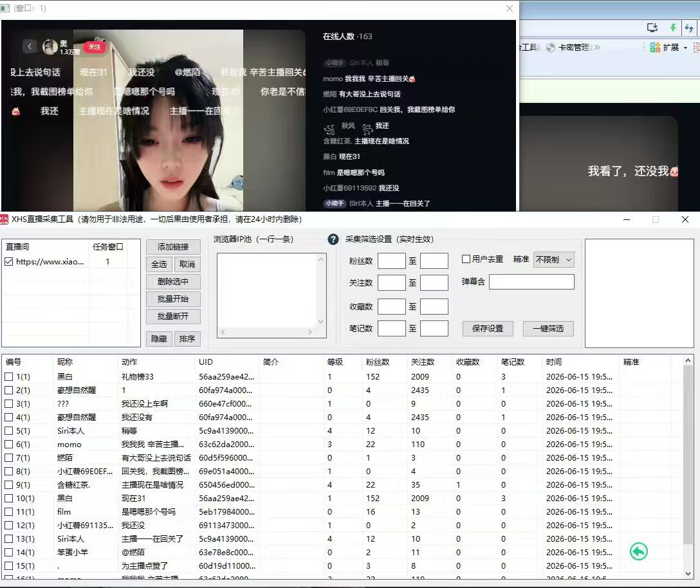Image resolution: width=700 pixels, height=588 pixels.
Task: Click the up-down swap arrows icon
Action: click(x=689, y=28)
